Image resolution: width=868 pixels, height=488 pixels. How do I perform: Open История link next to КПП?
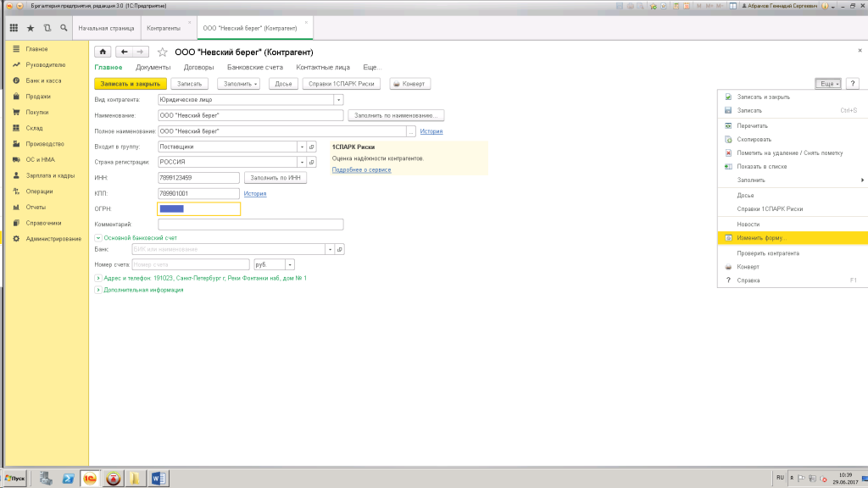click(255, 194)
